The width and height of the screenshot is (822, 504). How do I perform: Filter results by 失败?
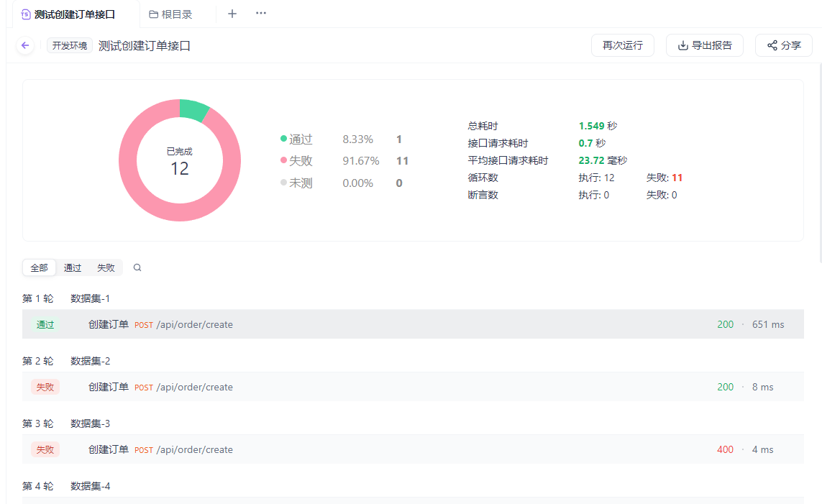[106, 267]
